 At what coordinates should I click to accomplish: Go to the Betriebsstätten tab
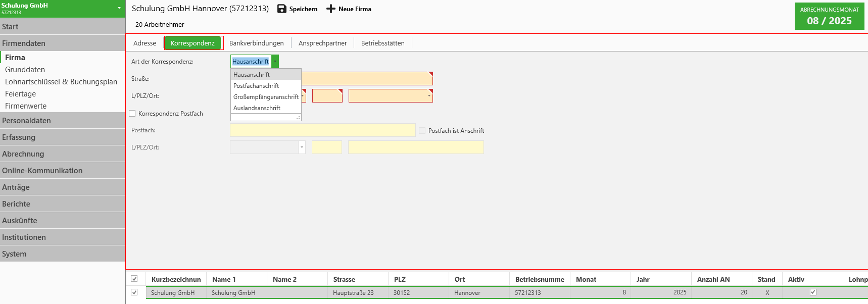[382, 43]
